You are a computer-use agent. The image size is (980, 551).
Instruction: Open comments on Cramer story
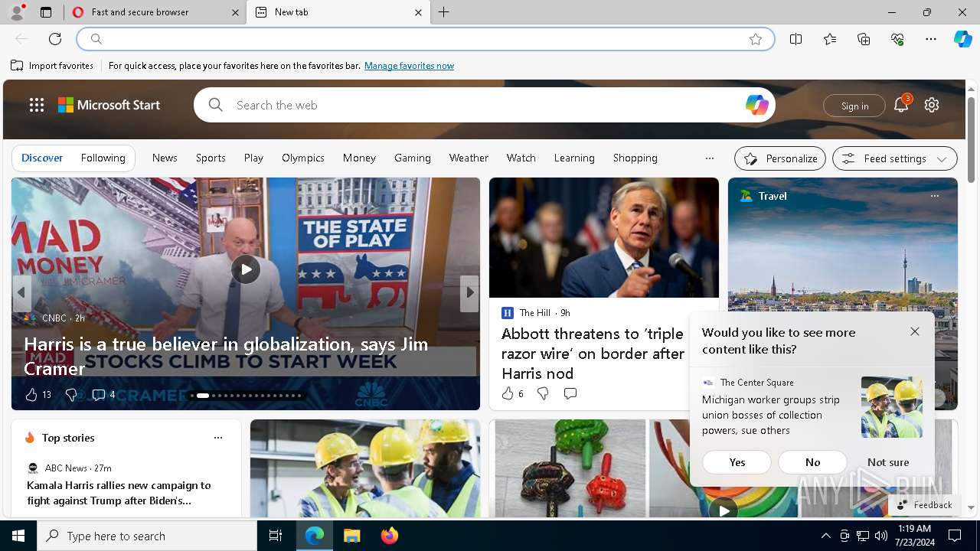(x=103, y=395)
